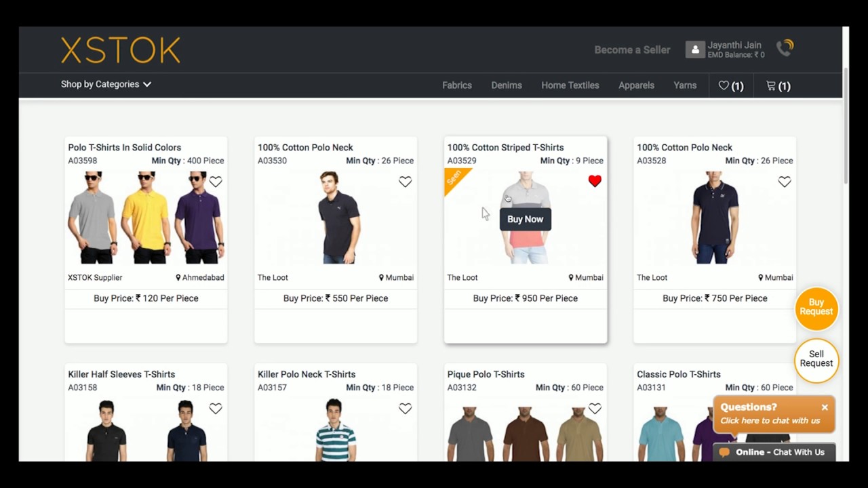Open the Fabrics menu
The image size is (868, 488).
(457, 85)
